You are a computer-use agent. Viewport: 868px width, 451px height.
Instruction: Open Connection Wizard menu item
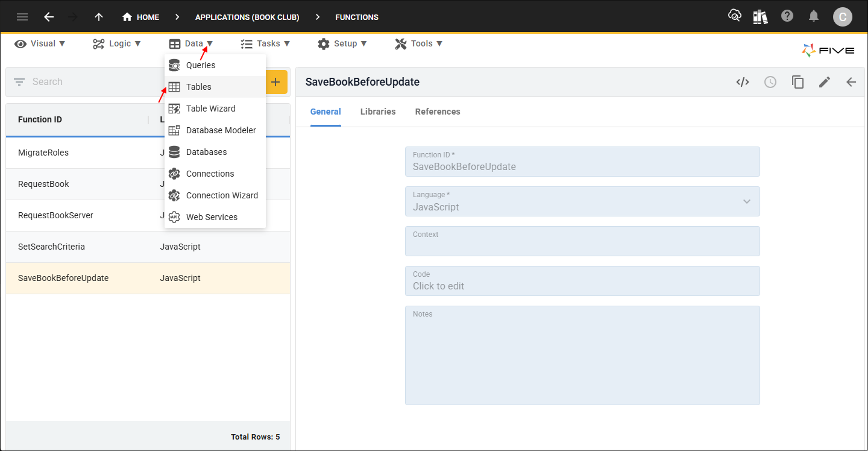click(215, 195)
